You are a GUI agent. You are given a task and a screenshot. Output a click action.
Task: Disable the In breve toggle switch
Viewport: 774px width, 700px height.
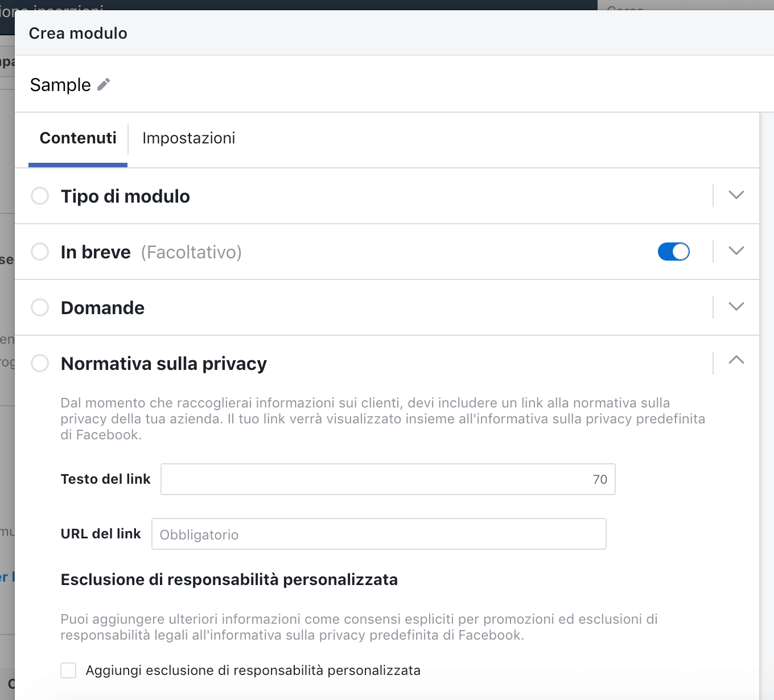tap(673, 252)
